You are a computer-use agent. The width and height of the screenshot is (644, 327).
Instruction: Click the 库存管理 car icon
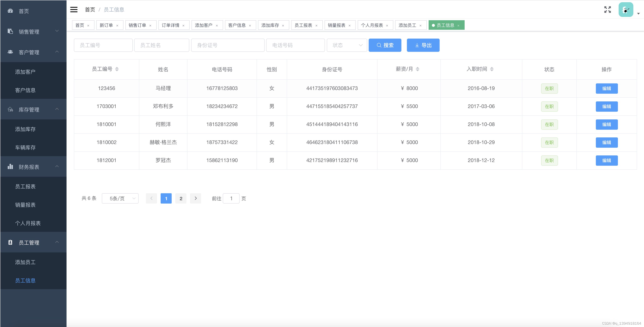(10, 109)
